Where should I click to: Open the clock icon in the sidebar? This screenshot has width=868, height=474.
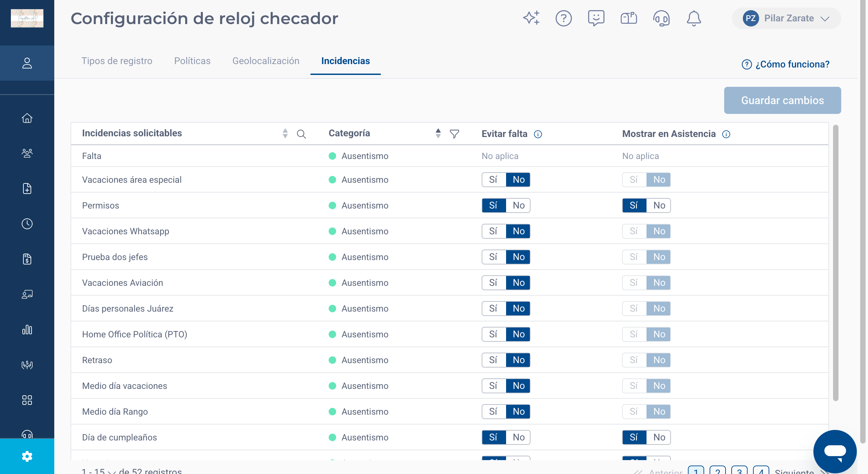[27, 224]
